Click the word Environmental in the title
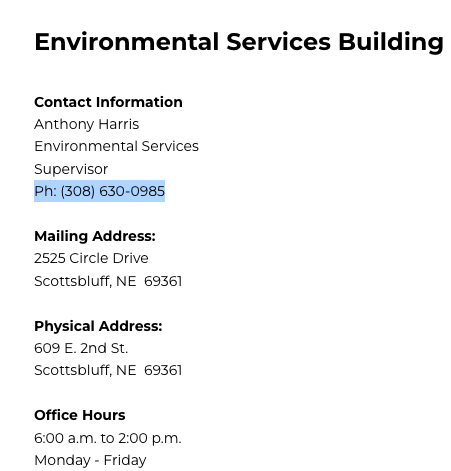 [x=127, y=42]
